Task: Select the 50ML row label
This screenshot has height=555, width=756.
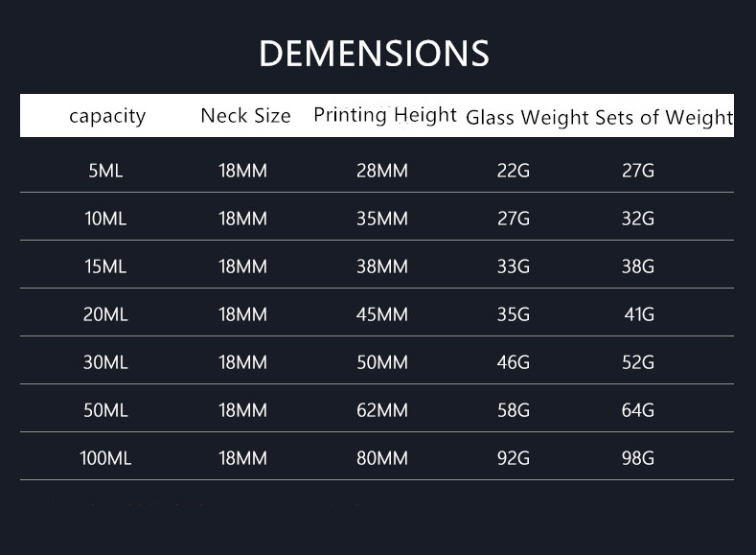Action: [x=105, y=410]
